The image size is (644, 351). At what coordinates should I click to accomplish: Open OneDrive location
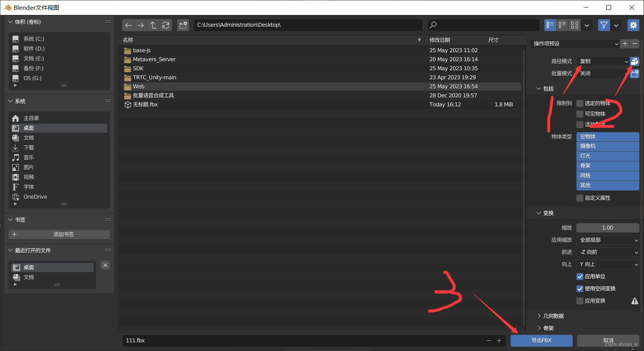59,197
